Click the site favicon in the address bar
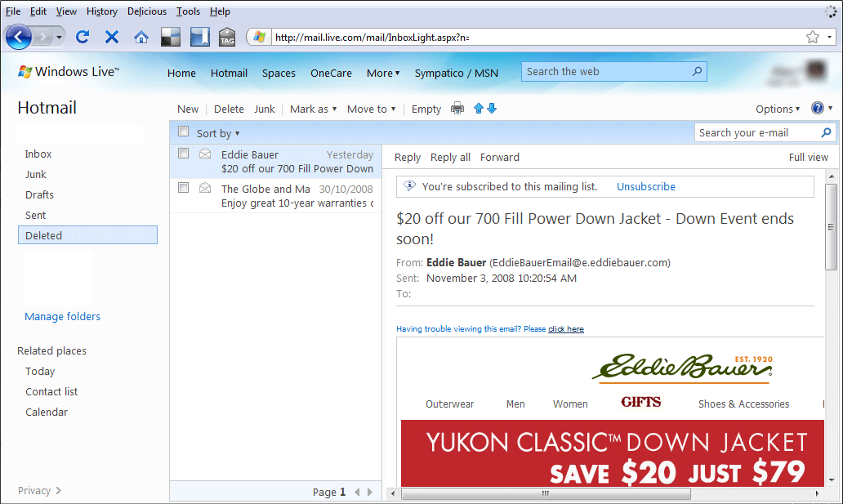The image size is (843, 504). [x=259, y=37]
